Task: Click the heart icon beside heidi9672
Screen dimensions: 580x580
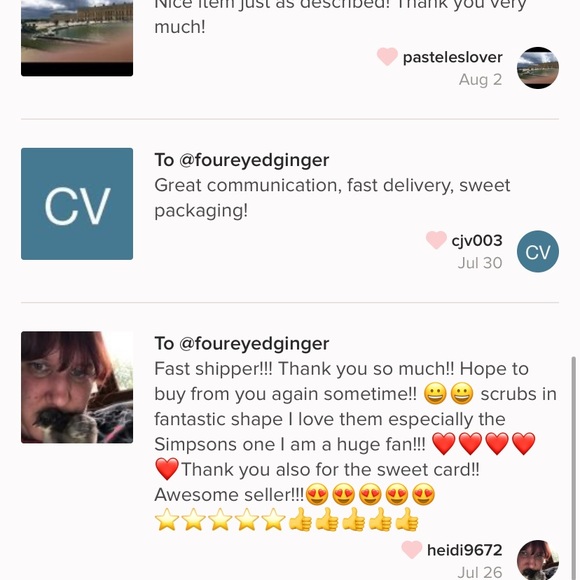Action: click(x=412, y=549)
